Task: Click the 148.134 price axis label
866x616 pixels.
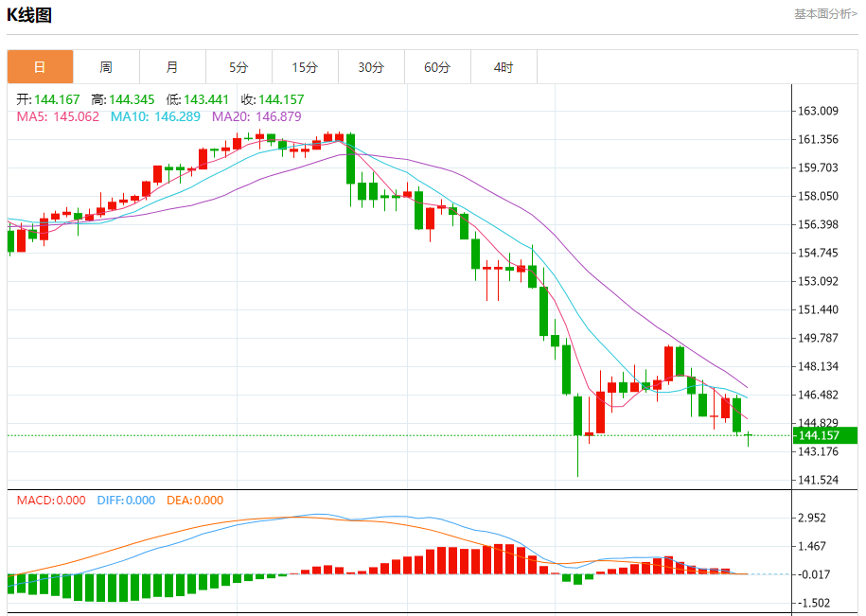Action: [818, 366]
